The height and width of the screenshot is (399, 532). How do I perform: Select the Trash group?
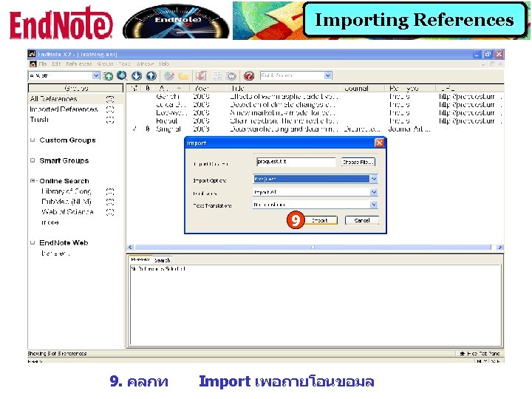[75, 120]
